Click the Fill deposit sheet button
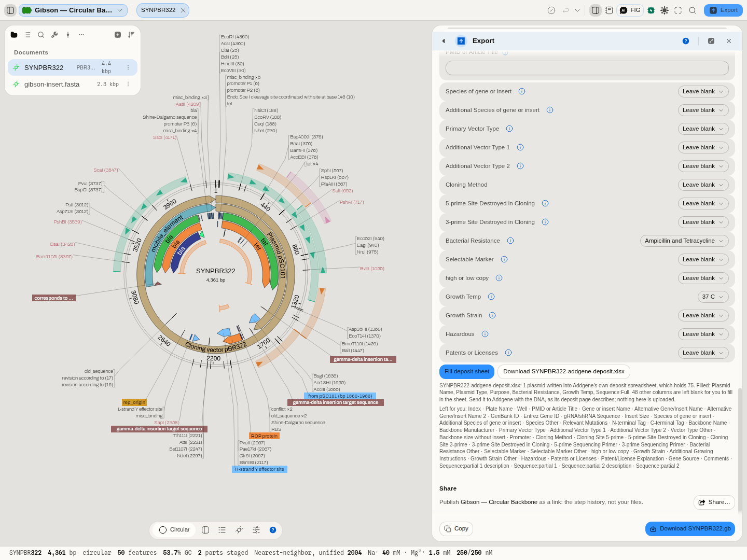Viewport: 747px width, 560px height. (x=467, y=372)
